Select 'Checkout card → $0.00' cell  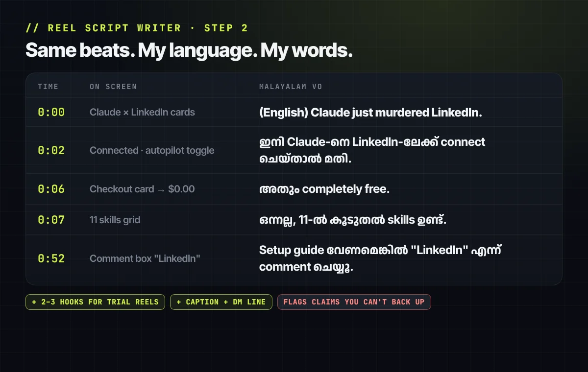pos(142,189)
